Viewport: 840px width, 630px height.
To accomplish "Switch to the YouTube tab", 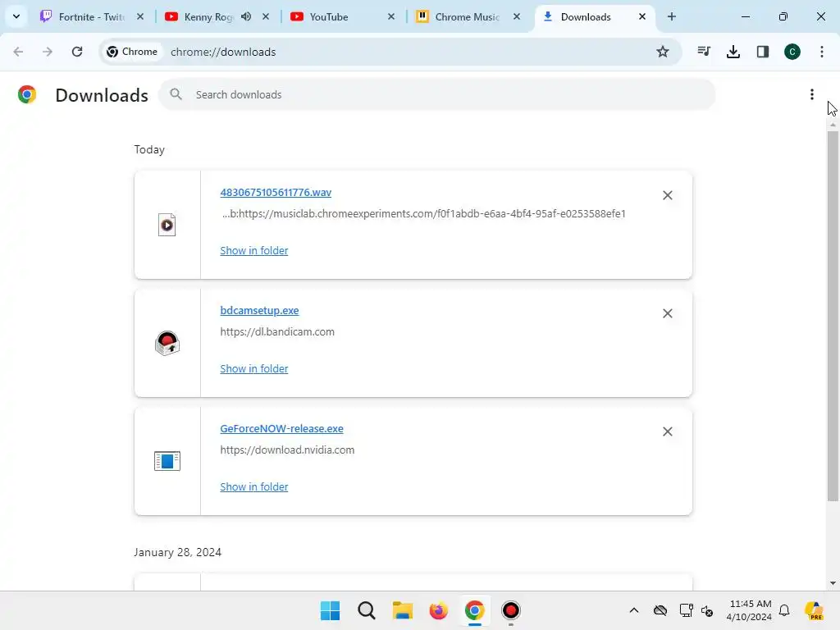I will [x=328, y=16].
